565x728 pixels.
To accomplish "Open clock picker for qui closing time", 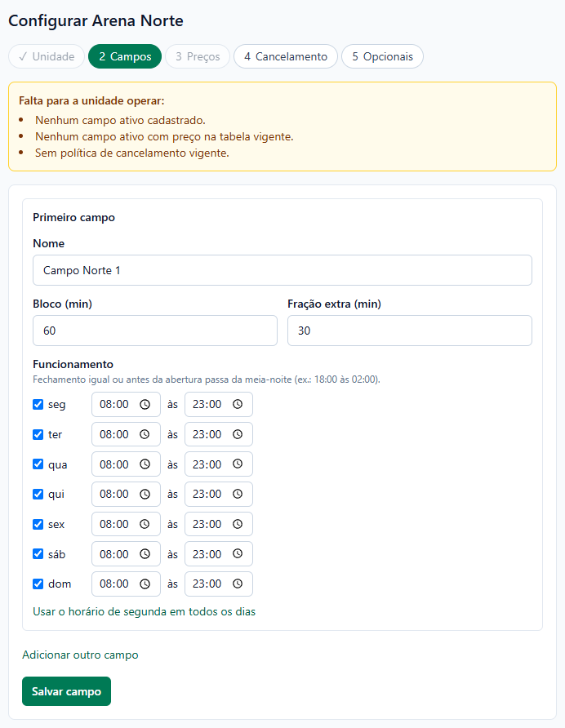I will coord(238,494).
